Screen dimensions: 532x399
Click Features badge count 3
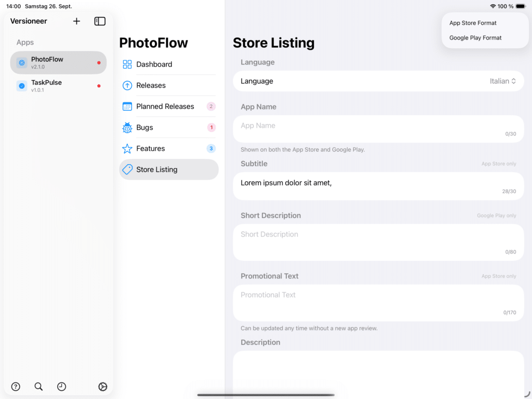tap(211, 149)
